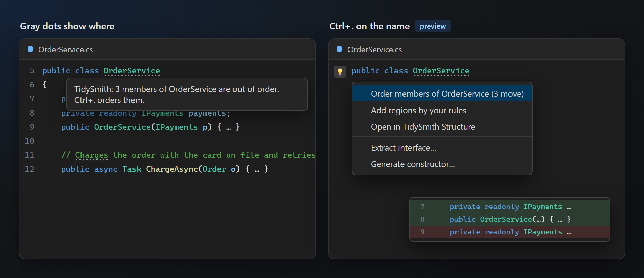The image size is (644, 278).
Task: Click the dotted-underlined OrderService name in the right panel
Action: (x=441, y=71)
